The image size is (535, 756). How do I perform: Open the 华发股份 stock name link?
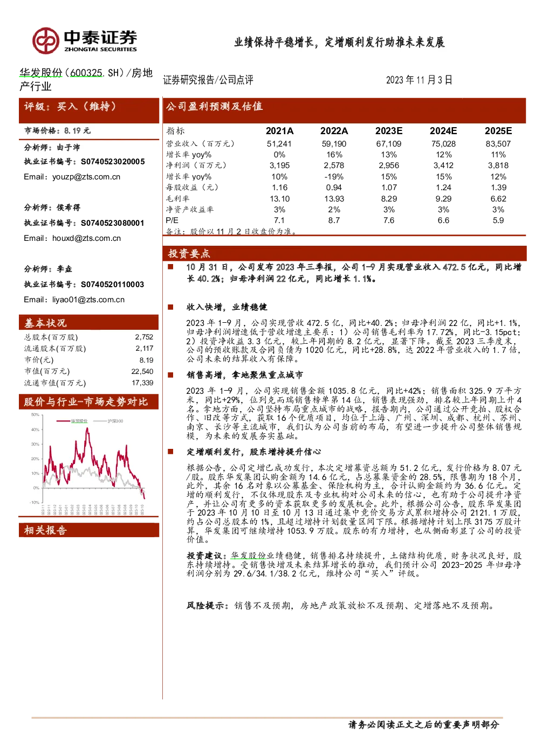(x=41, y=73)
